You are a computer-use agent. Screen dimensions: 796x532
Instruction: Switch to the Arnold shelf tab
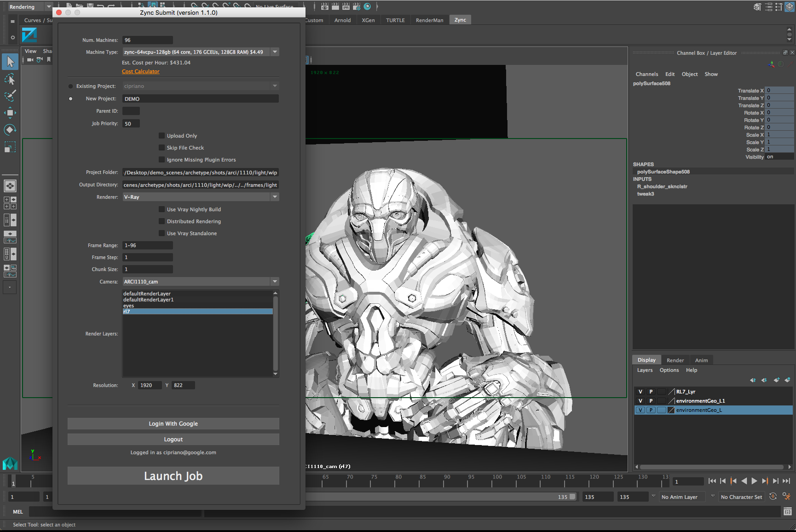[x=342, y=20]
